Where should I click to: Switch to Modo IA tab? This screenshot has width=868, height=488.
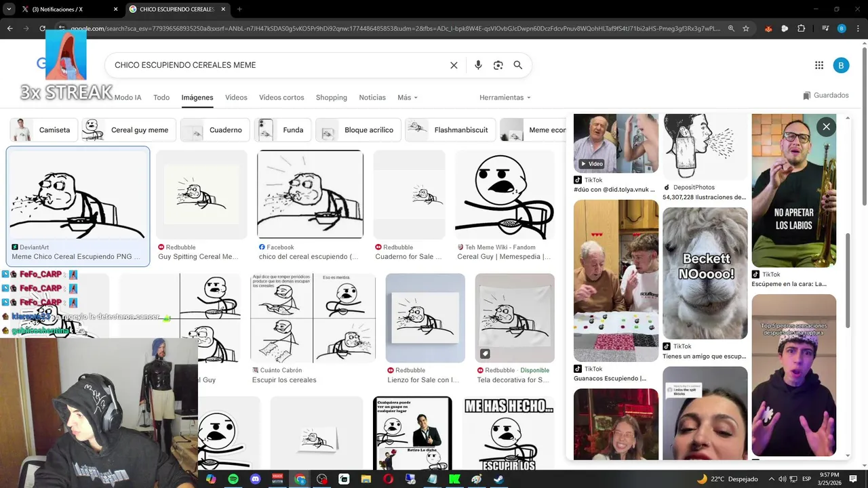[127, 98]
